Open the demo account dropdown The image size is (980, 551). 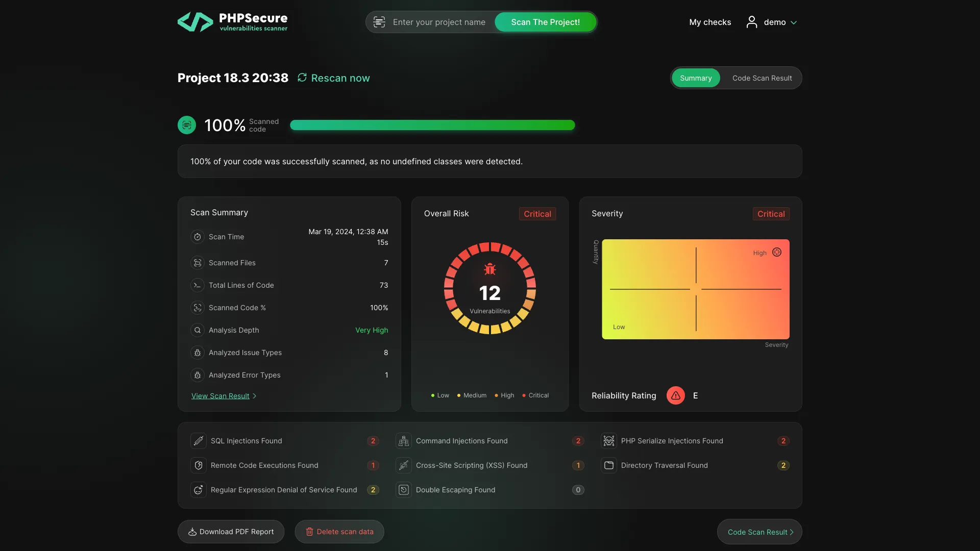tap(774, 21)
